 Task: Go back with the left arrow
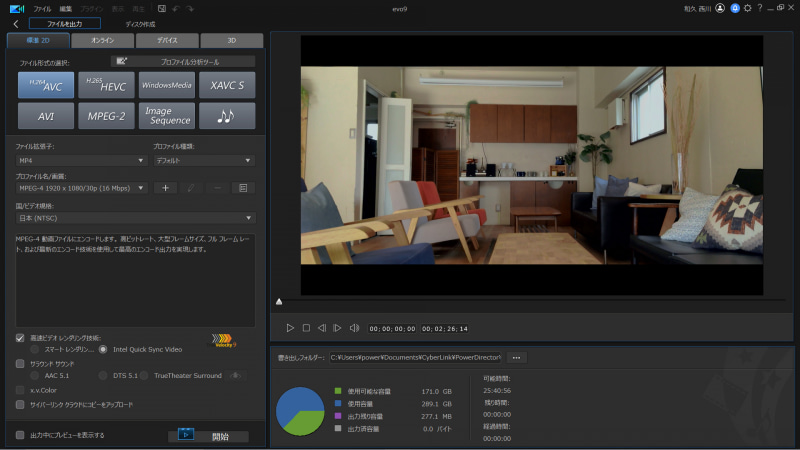pos(16,24)
